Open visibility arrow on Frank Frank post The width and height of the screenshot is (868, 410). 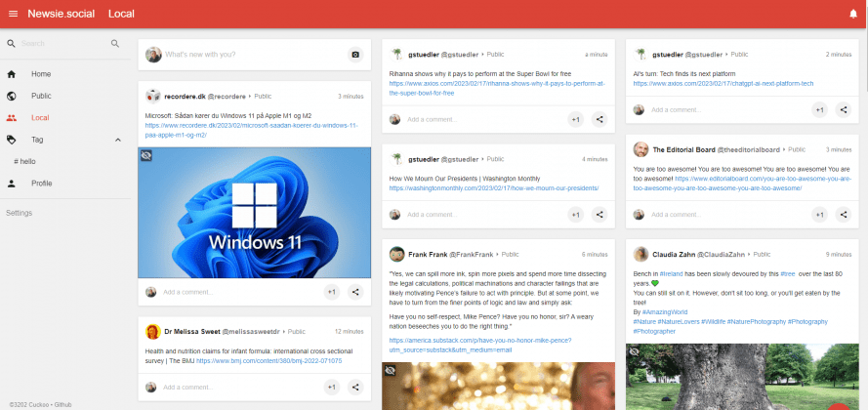click(x=498, y=255)
